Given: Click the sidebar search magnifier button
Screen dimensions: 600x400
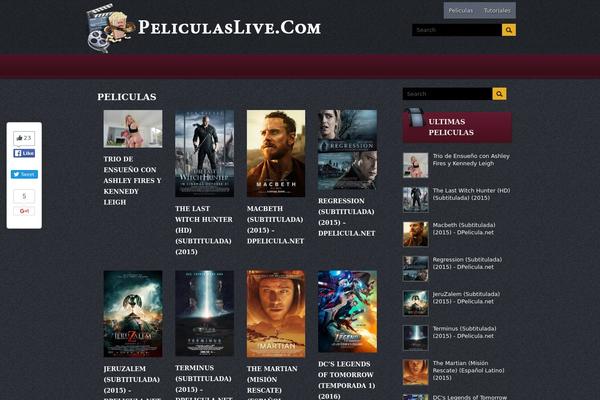Looking at the screenshot, I should pos(499,94).
